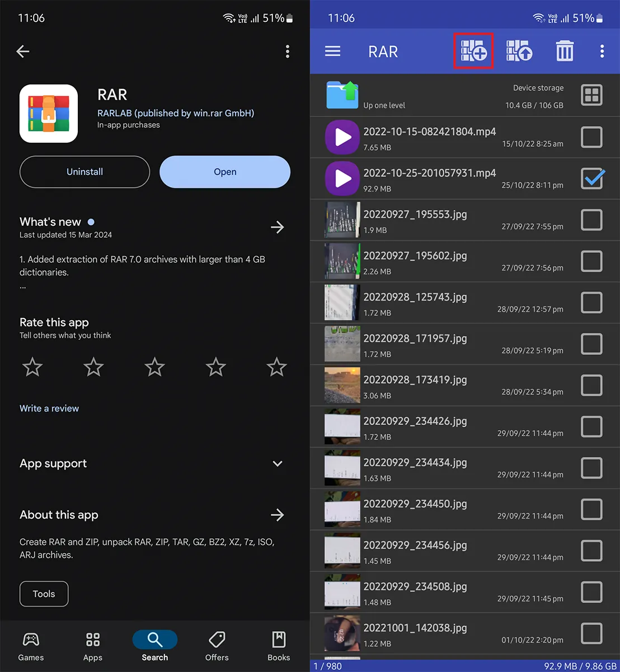Check the box for 20220929_234508.jpg

pyautogui.click(x=591, y=592)
